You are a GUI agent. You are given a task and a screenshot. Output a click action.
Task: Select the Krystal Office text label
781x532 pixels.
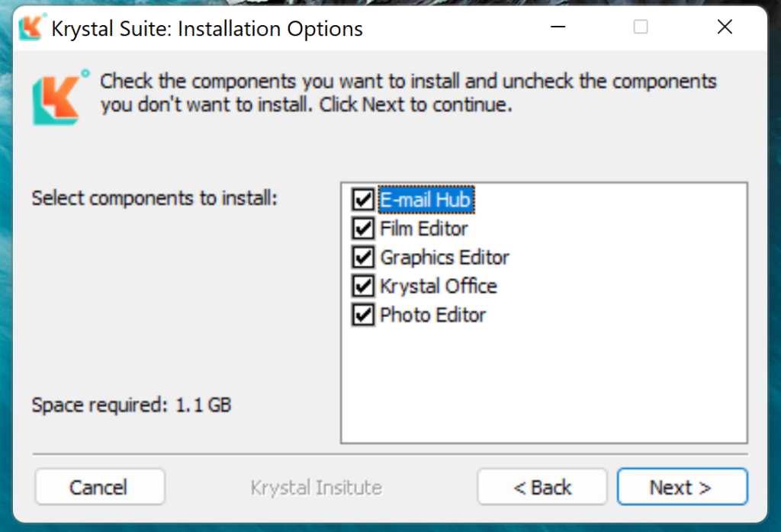click(x=438, y=287)
